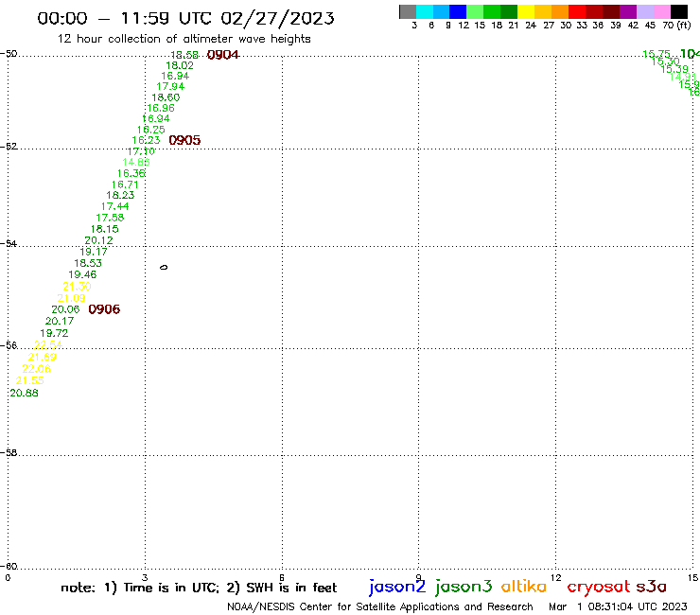
Task: Click the 70 (ft) legend scale label
Action: pyautogui.click(x=676, y=25)
